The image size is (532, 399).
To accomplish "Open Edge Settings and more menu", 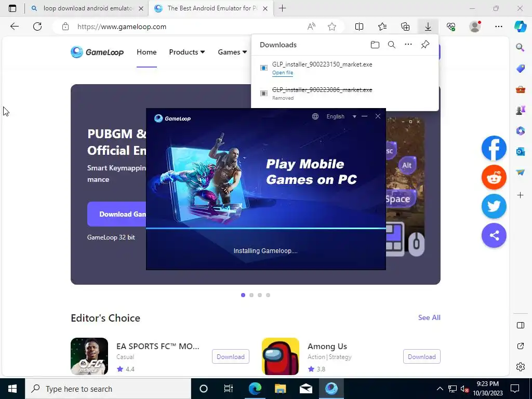I will point(498,26).
